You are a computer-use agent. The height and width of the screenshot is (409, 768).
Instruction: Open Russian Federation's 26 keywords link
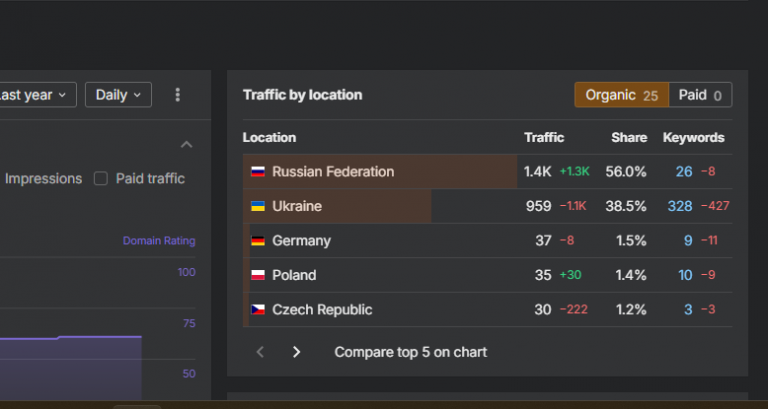(684, 172)
